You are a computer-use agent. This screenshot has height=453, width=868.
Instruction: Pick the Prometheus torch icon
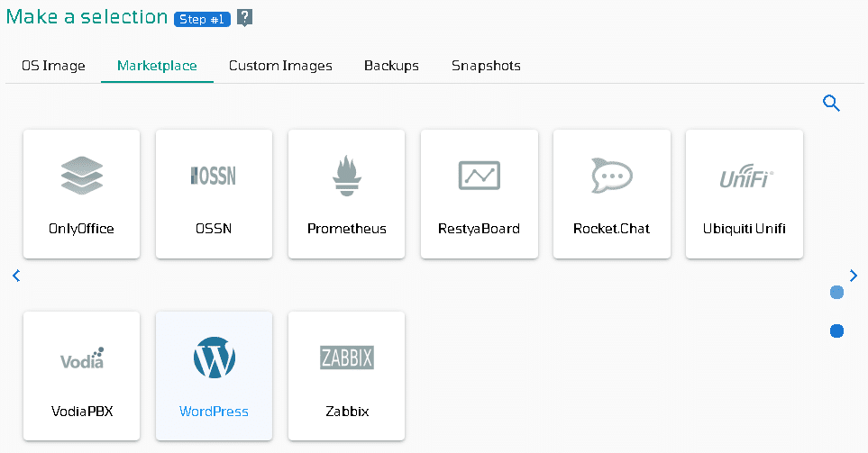pyautogui.click(x=346, y=176)
